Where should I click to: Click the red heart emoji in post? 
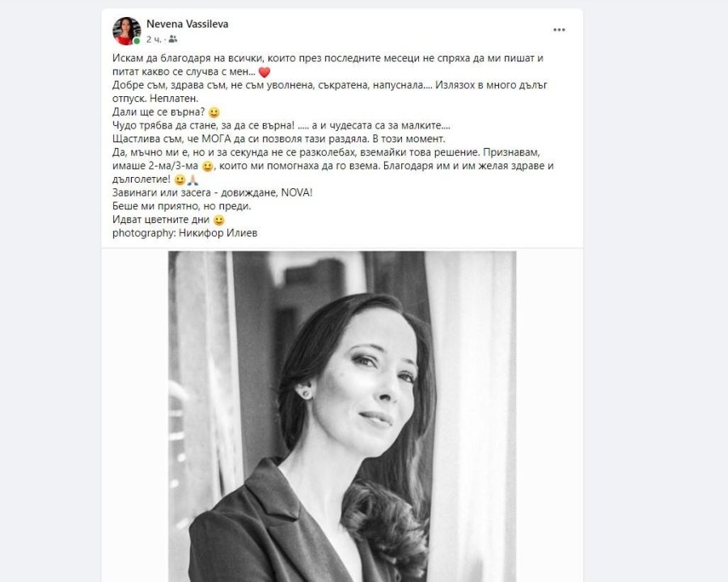(x=265, y=73)
